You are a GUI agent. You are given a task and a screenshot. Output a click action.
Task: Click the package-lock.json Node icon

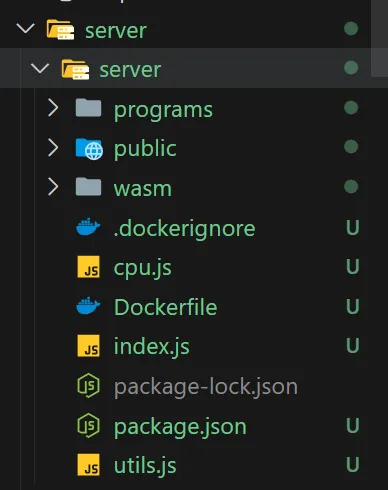(88, 386)
